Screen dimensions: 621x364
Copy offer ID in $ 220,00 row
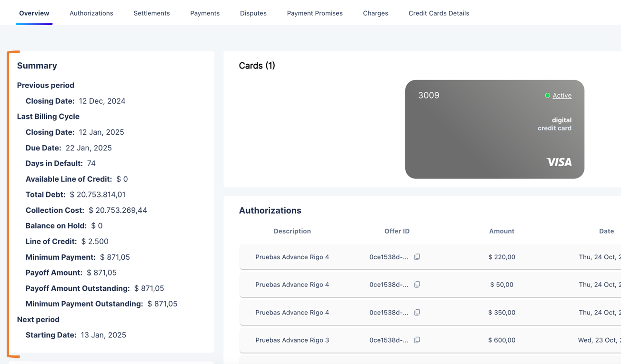[417, 257]
